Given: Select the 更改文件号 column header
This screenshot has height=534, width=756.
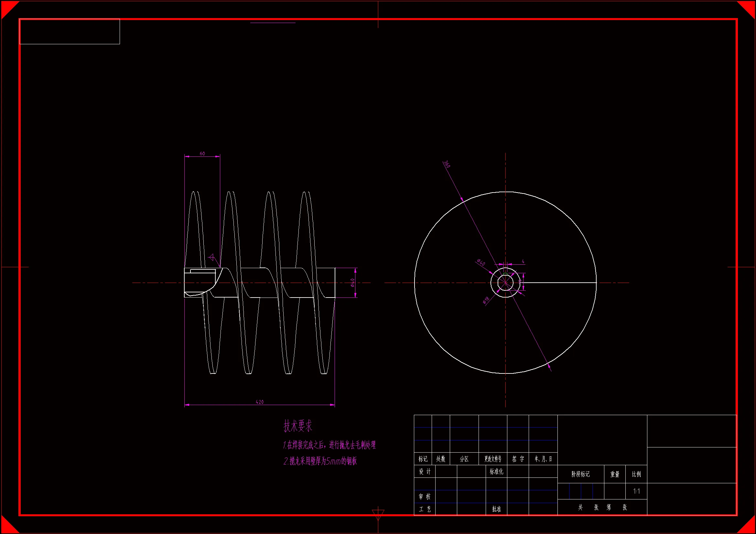Looking at the screenshot, I should pos(492,459).
